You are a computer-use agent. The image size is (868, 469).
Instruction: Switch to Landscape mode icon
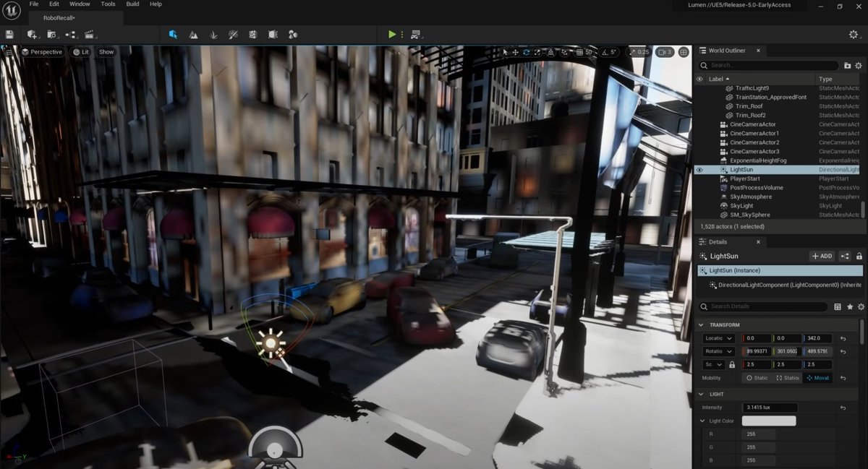coord(193,34)
